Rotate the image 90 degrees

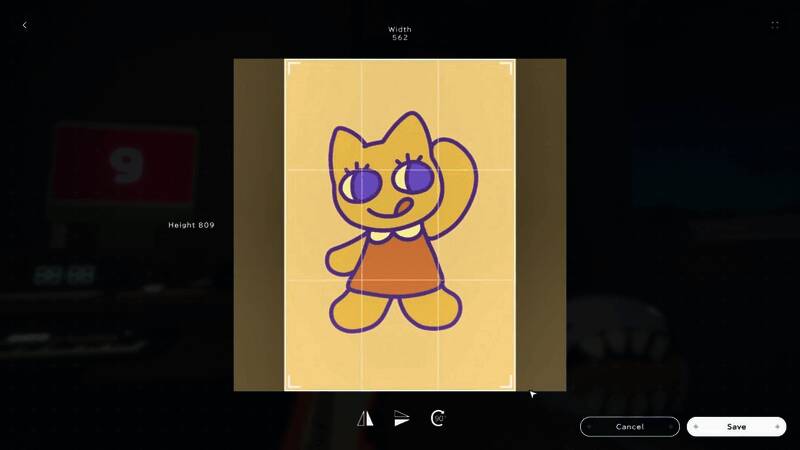click(437, 418)
